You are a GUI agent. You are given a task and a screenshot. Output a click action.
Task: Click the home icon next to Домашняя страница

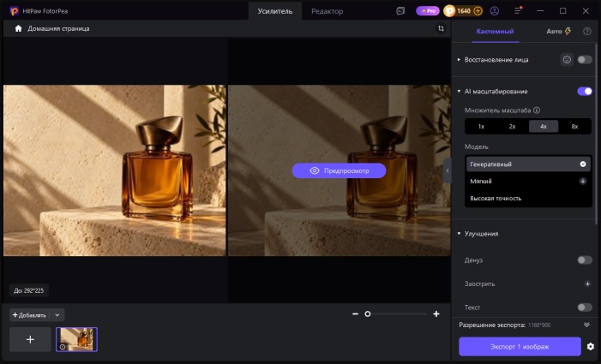18,29
